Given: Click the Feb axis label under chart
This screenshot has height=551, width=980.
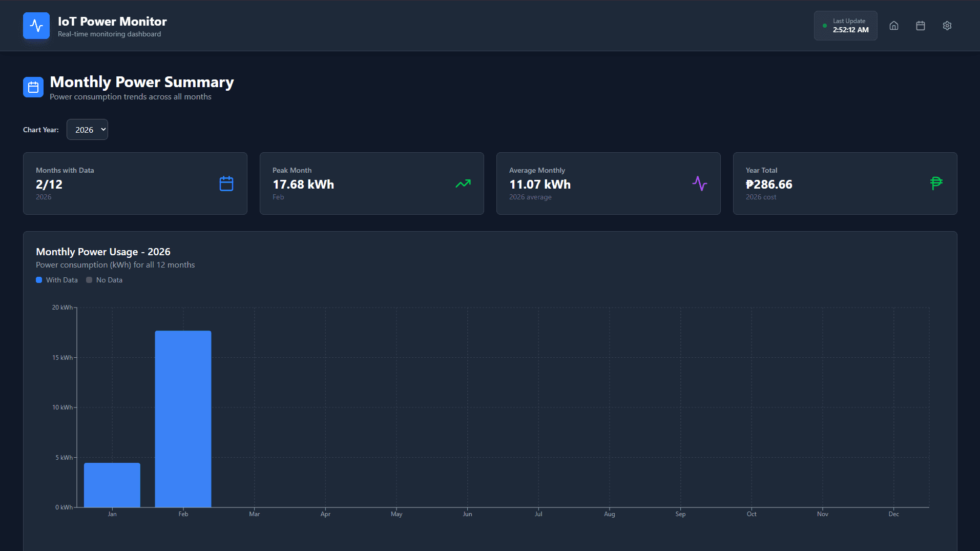Looking at the screenshot, I should pyautogui.click(x=183, y=514).
